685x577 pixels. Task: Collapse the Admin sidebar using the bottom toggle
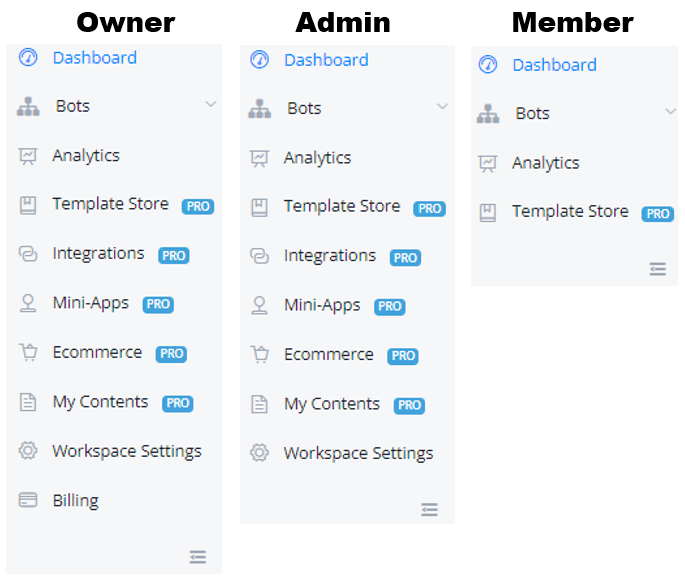coord(430,509)
